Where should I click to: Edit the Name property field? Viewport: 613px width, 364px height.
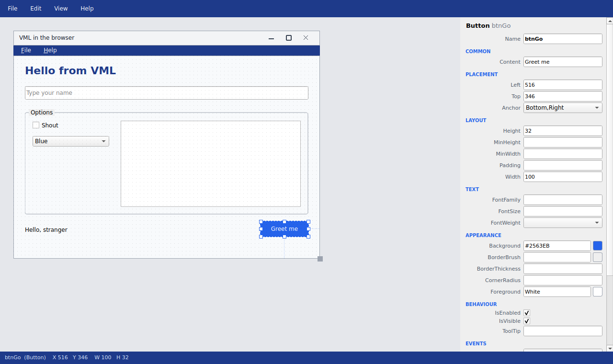pyautogui.click(x=563, y=39)
